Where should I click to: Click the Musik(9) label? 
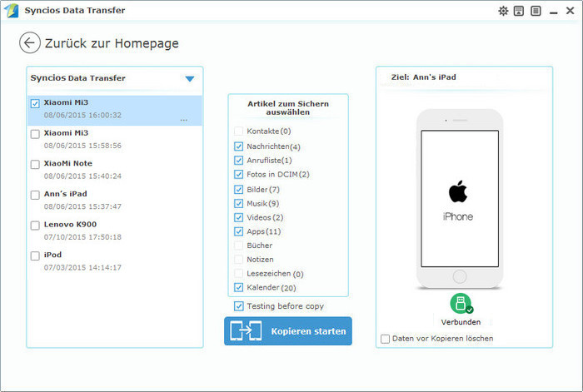tap(263, 204)
